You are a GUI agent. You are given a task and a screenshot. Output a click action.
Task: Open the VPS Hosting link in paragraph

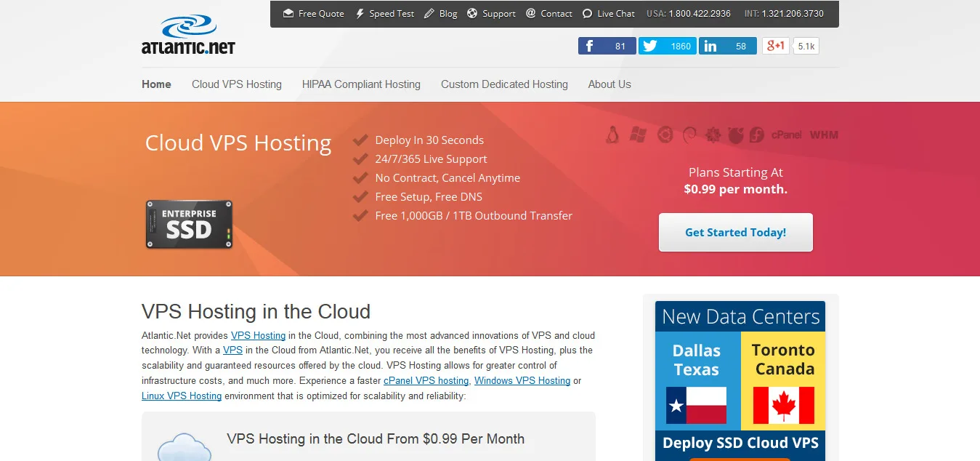coord(258,335)
